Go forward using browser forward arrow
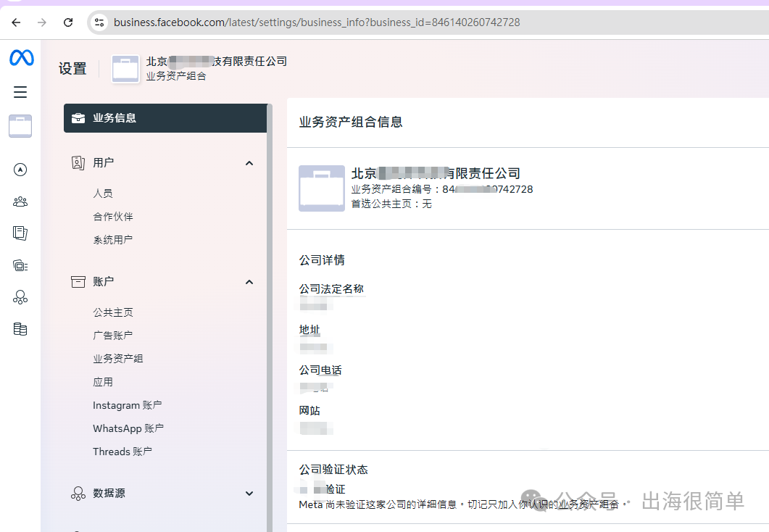 click(42, 22)
